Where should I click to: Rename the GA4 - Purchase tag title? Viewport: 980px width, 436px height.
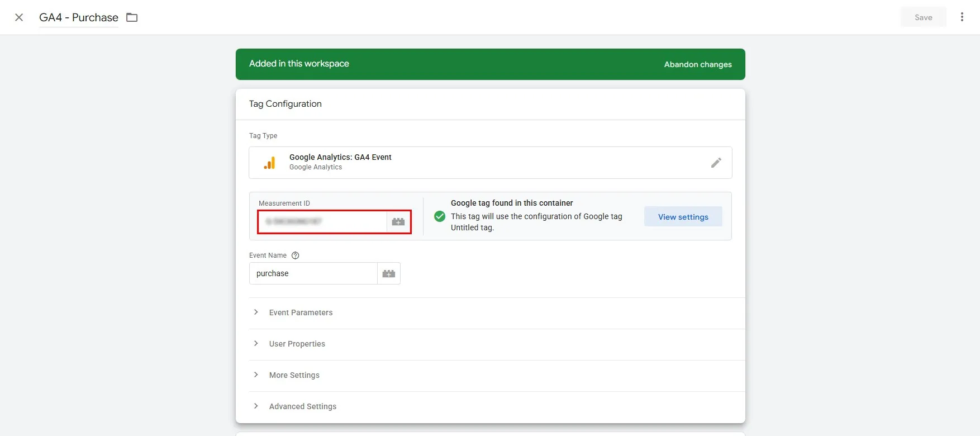coord(79,17)
